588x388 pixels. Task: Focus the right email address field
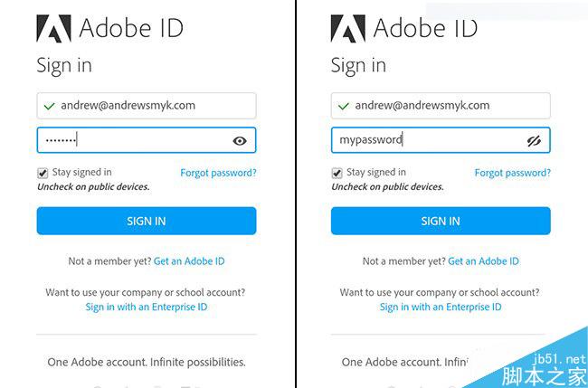point(448,106)
